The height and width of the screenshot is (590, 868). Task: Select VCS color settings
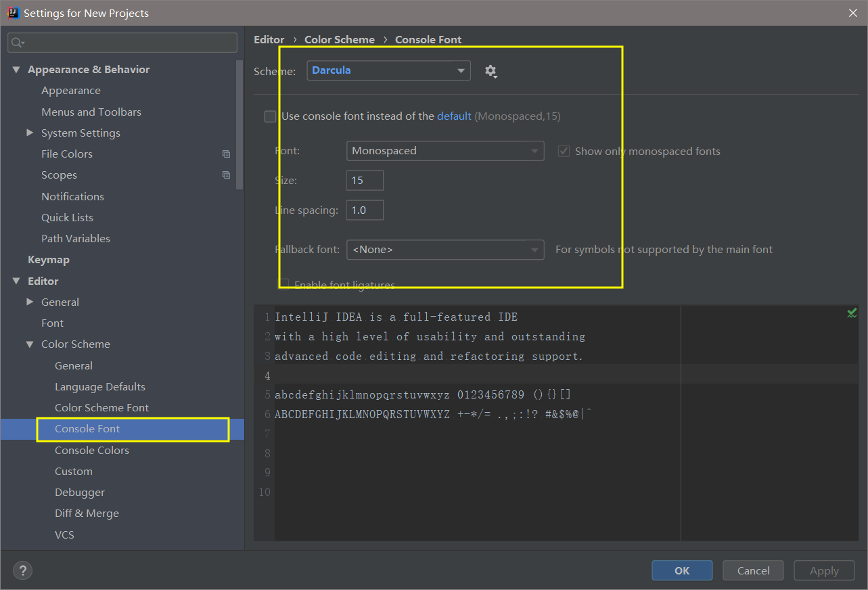[x=64, y=535]
